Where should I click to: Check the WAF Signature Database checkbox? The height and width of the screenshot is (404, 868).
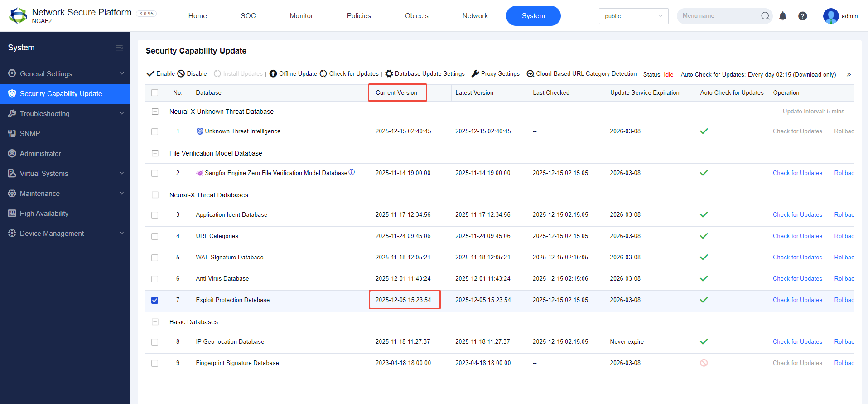click(155, 258)
